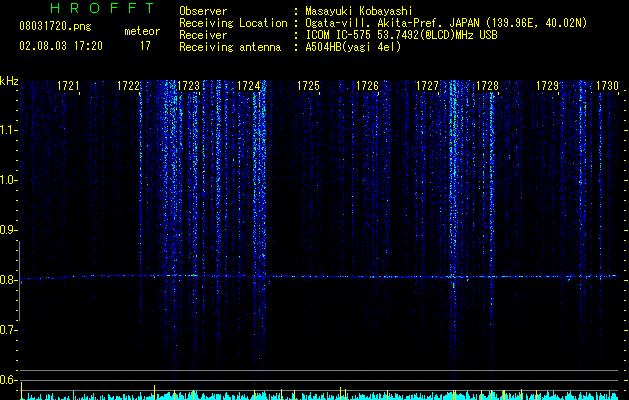
Task: Click the HROFFT title text
Action: tap(103, 8)
